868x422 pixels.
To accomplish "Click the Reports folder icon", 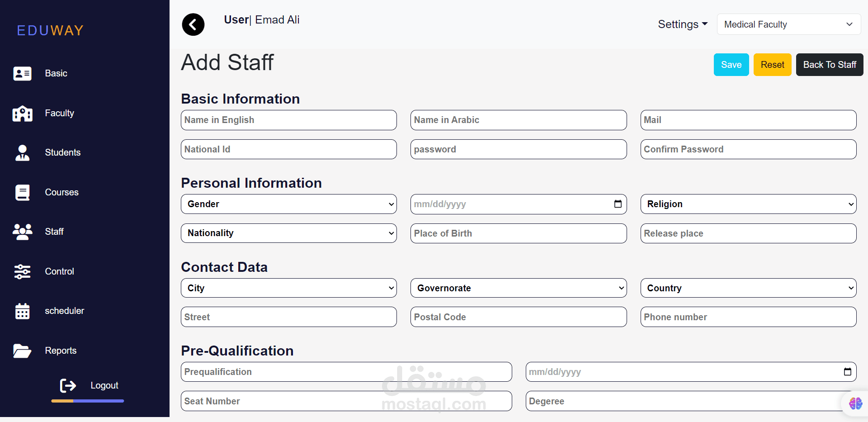I will (22, 351).
